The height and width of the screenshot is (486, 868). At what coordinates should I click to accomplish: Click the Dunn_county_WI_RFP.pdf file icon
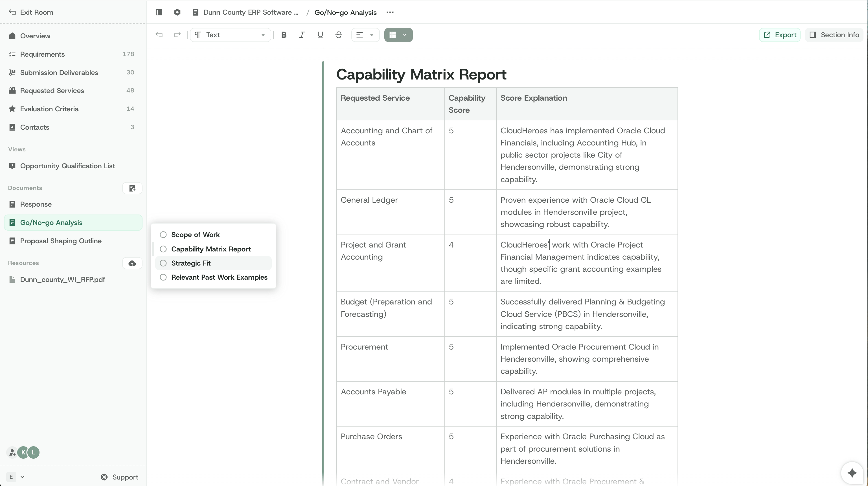coord(12,280)
